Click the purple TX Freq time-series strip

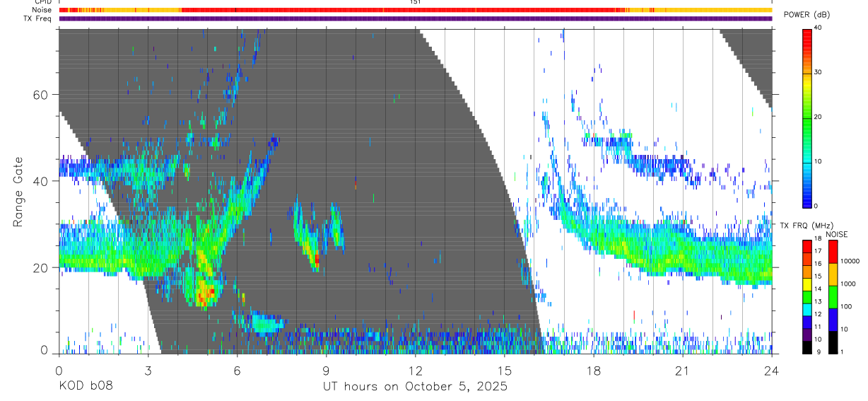click(x=416, y=18)
